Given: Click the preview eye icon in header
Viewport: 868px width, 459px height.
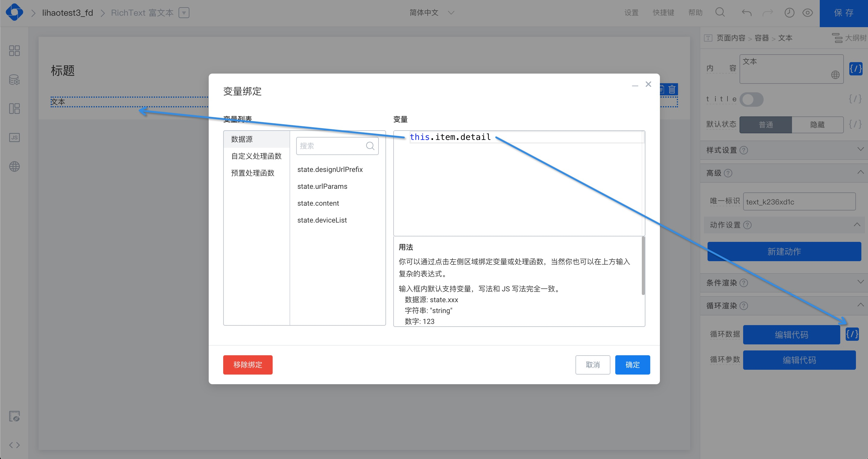Looking at the screenshot, I should [x=807, y=13].
